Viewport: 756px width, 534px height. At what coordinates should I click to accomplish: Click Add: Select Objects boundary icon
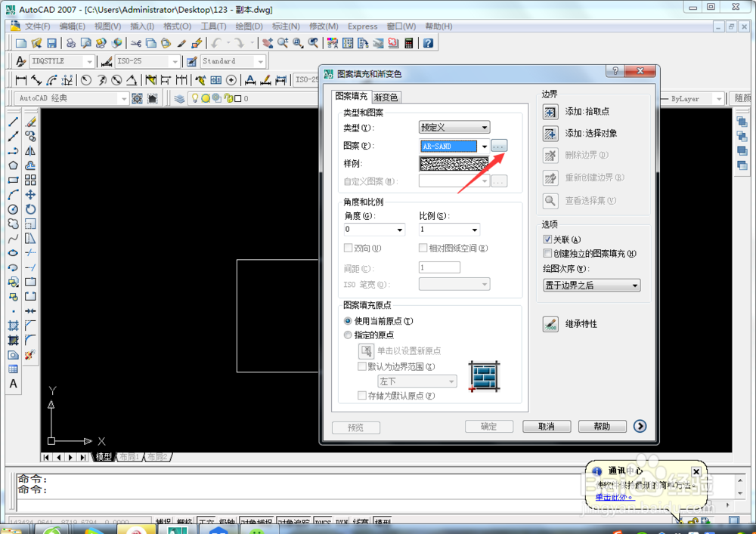tap(550, 134)
